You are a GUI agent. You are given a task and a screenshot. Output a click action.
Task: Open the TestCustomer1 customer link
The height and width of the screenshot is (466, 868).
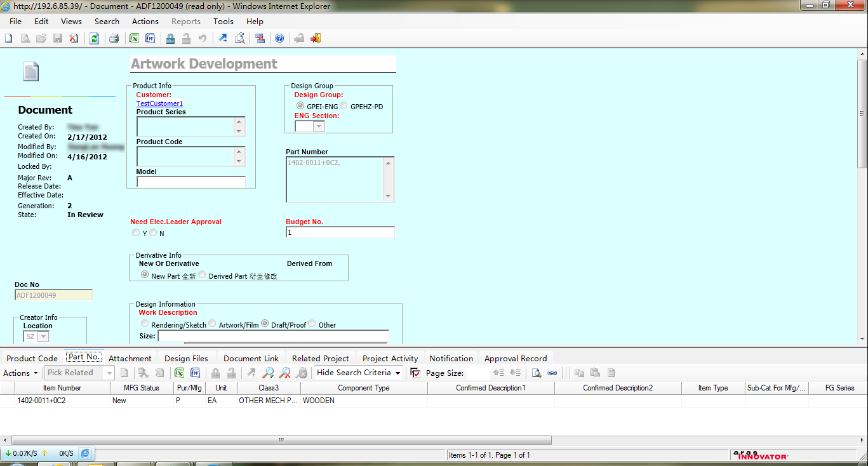tap(159, 103)
